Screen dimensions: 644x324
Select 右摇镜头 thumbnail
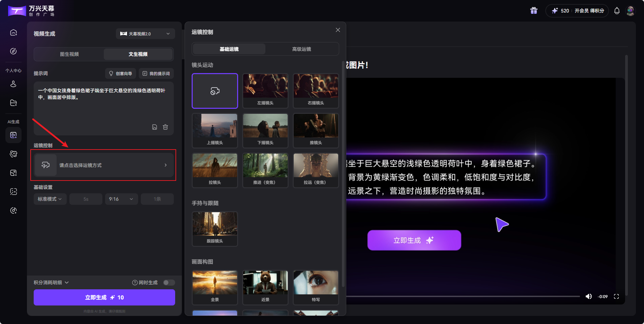pyautogui.click(x=316, y=91)
